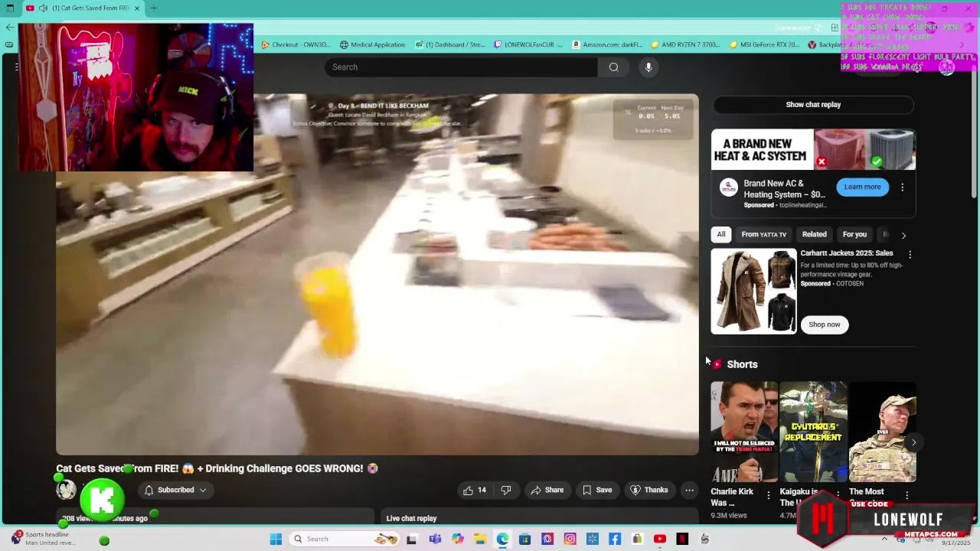Open Windows Start menu
Viewport: 980px width, 551px height.
(276, 539)
